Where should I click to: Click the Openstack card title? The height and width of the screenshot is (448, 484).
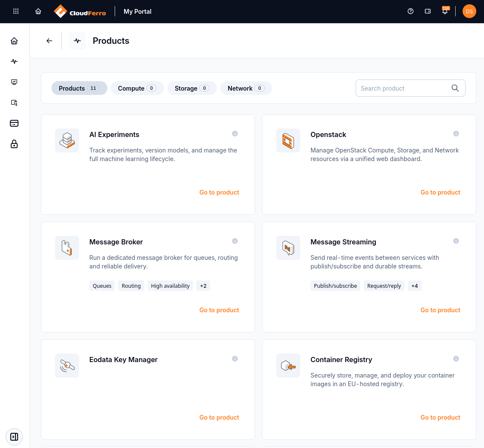[328, 134]
